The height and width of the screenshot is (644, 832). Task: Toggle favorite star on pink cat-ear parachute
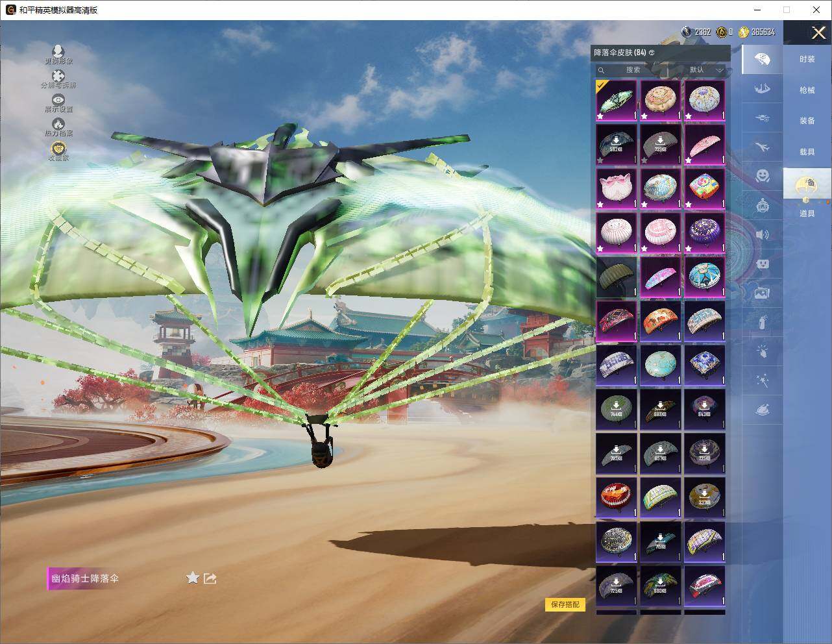click(601, 204)
